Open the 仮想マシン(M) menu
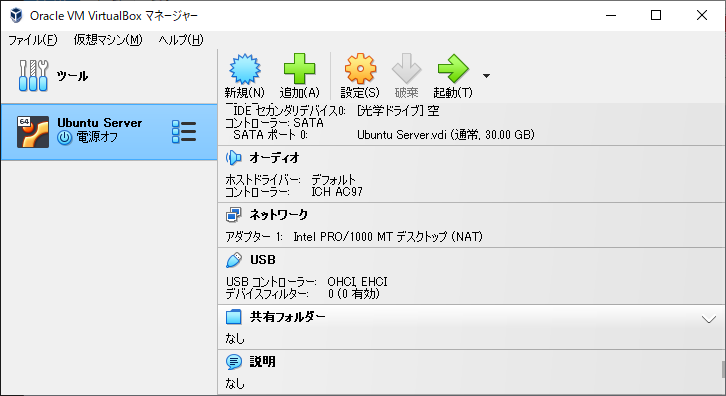 coord(108,40)
